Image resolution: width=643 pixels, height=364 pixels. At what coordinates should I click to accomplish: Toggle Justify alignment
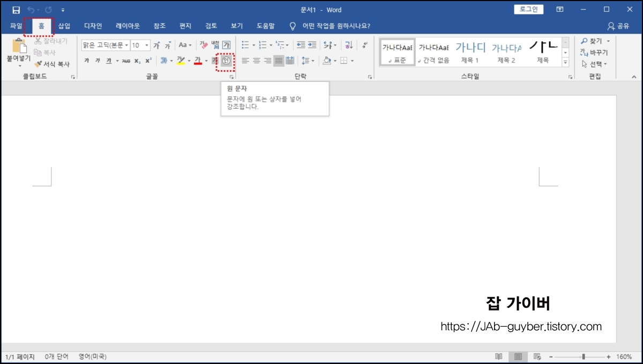click(279, 61)
